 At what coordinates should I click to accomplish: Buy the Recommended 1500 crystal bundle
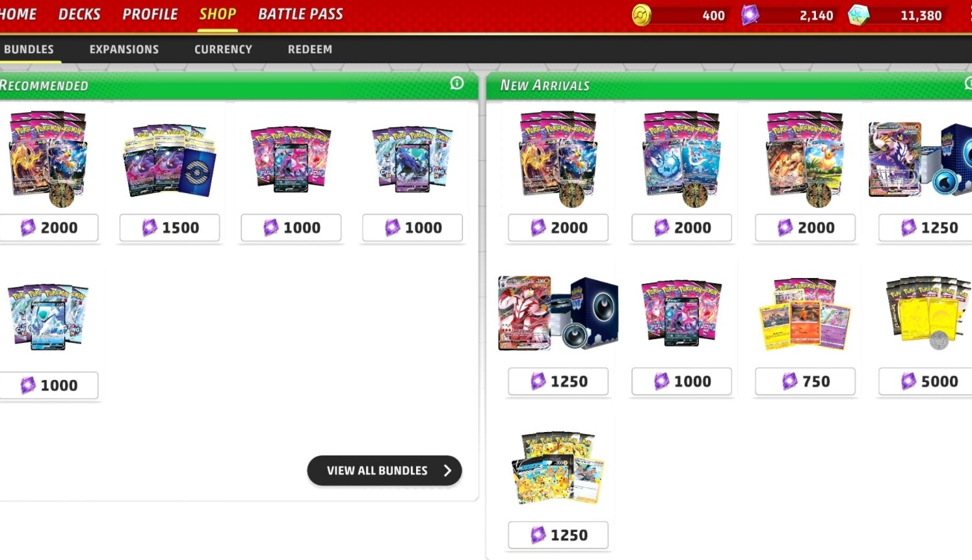point(170,228)
